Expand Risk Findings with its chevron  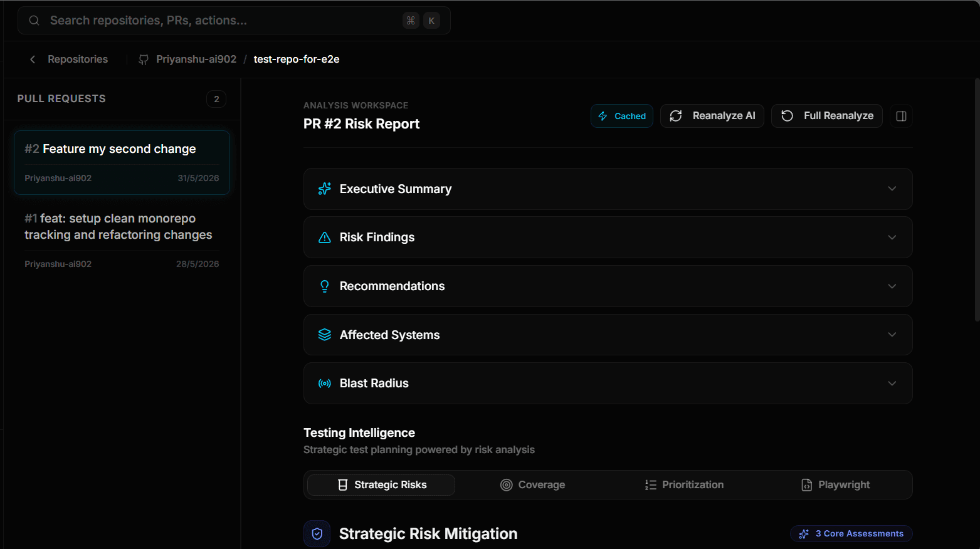click(x=892, y=238)
